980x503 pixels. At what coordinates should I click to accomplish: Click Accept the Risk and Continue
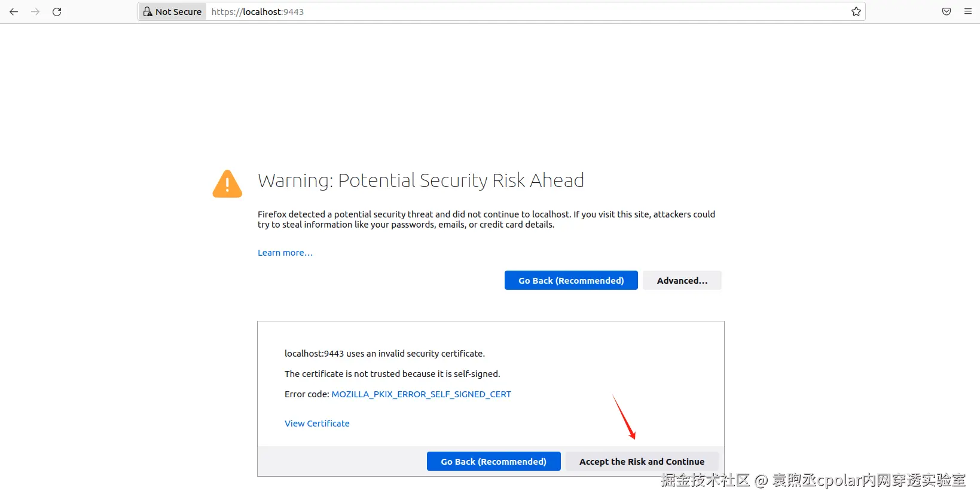pos(642,461)
